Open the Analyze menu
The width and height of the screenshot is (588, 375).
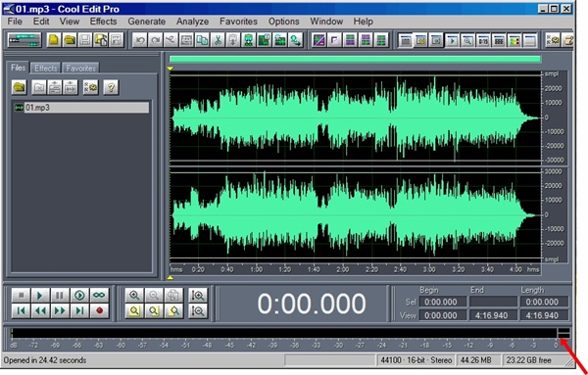point(192,22)
